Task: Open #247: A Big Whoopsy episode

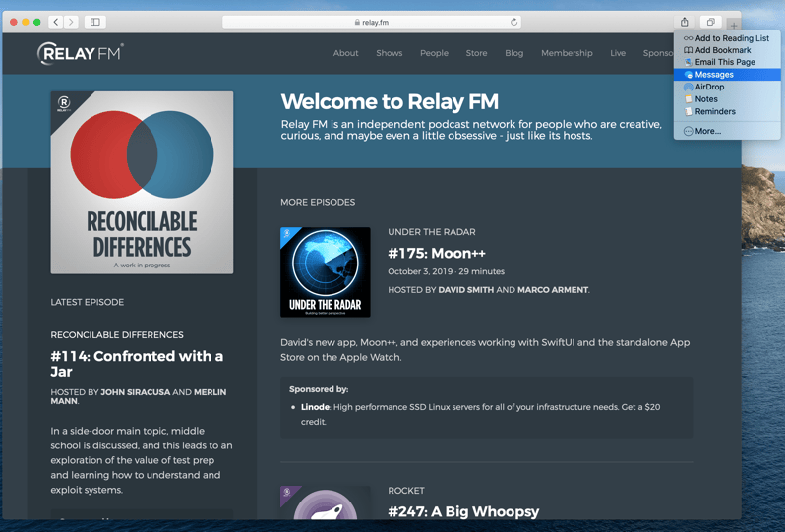Action: pyautogui.click(x=463, y=511)
